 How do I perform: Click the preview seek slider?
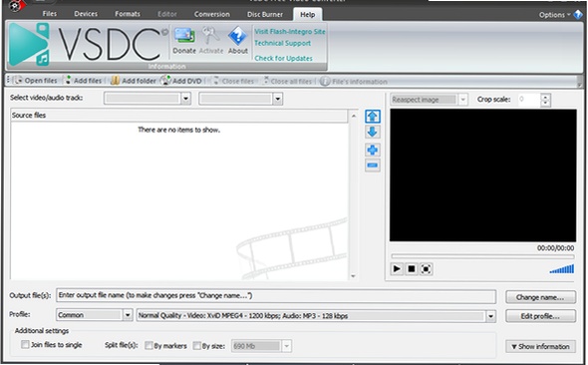click(x=482, y=256)
